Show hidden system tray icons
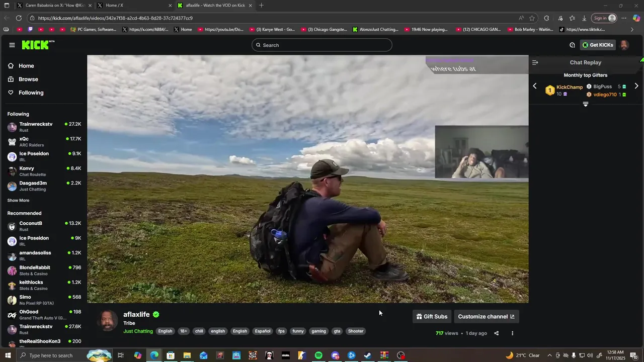This screenshot has width=644, height=362. coord(549,355)
